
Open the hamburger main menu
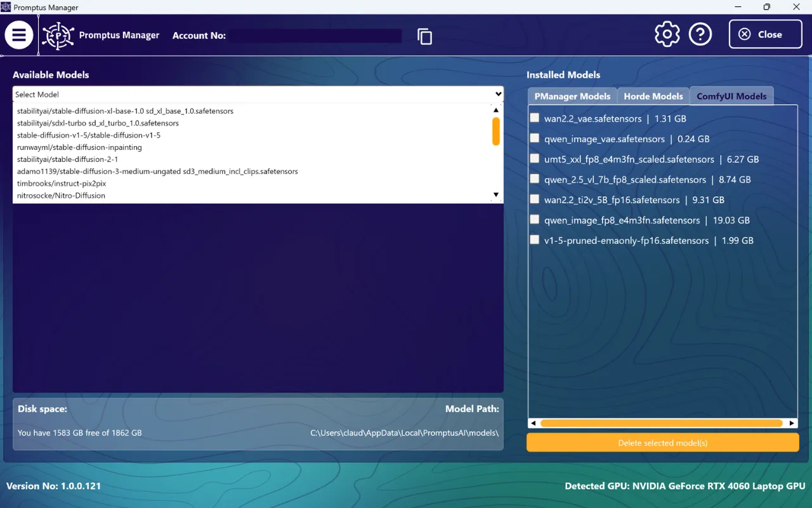pyautogui.click(x=19, y=35)
